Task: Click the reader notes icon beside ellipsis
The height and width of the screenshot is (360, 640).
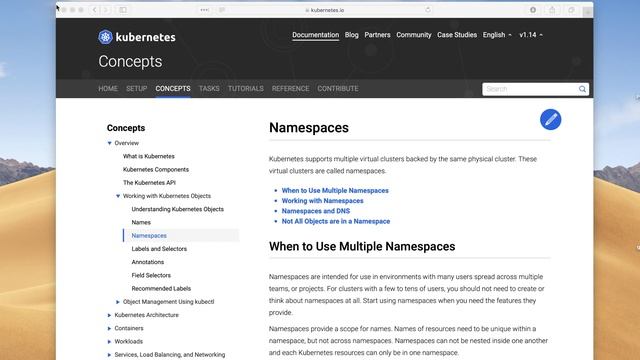Action: (x=222, y=10)
